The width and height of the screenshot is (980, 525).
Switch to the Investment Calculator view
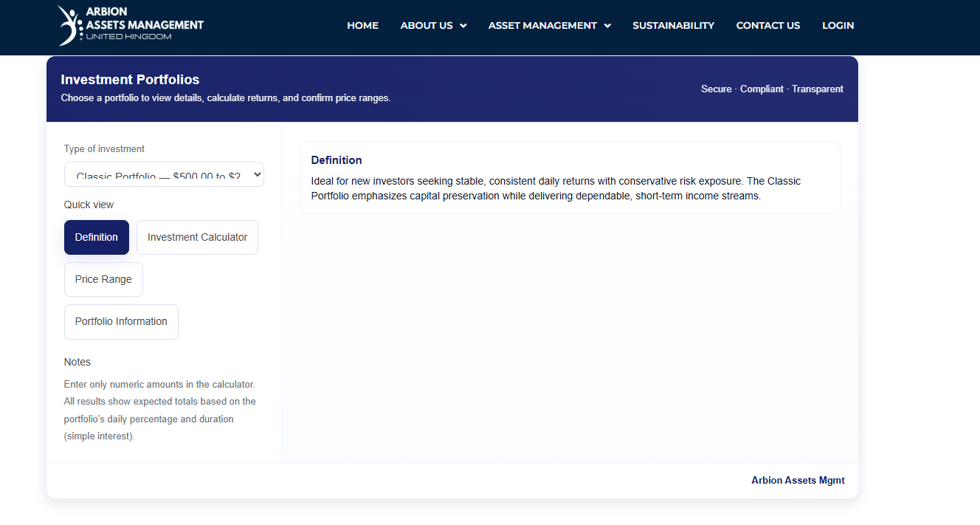(x=197, y=237)
